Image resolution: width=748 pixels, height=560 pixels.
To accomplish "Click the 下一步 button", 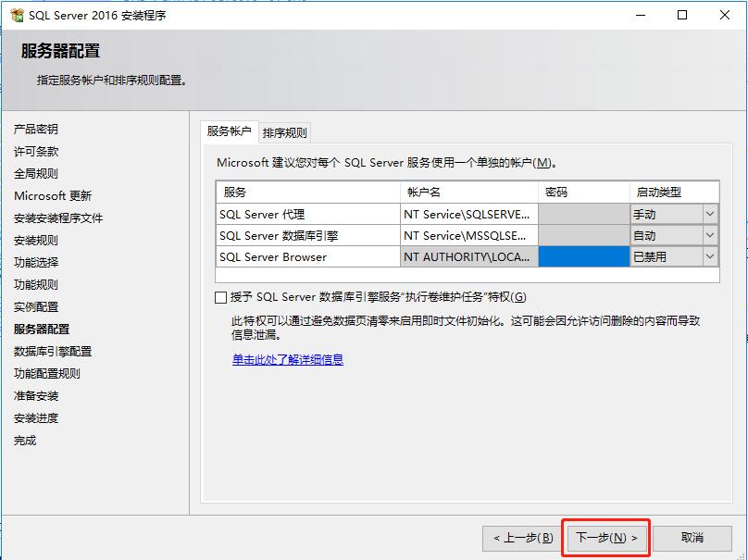I will 606,538.
